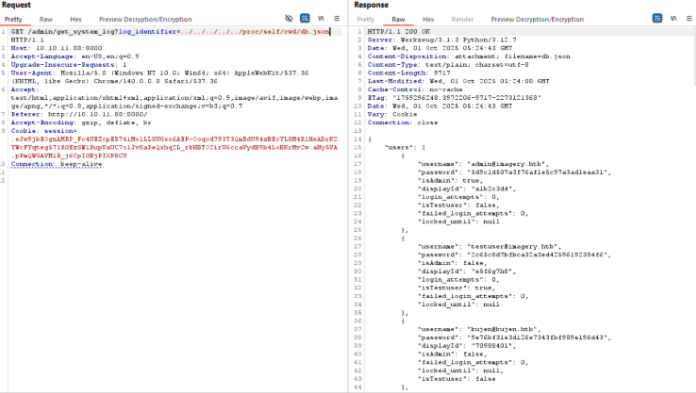The width and height of the screenshot is (696, 393).
Task: Click the Connection: close response header
Action: tap(402, 123)
